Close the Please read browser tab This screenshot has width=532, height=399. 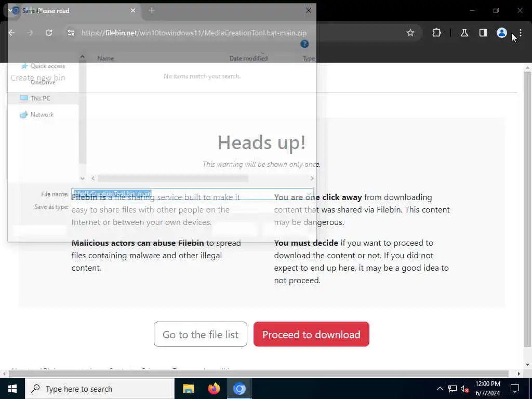click(x=133, y=10)
